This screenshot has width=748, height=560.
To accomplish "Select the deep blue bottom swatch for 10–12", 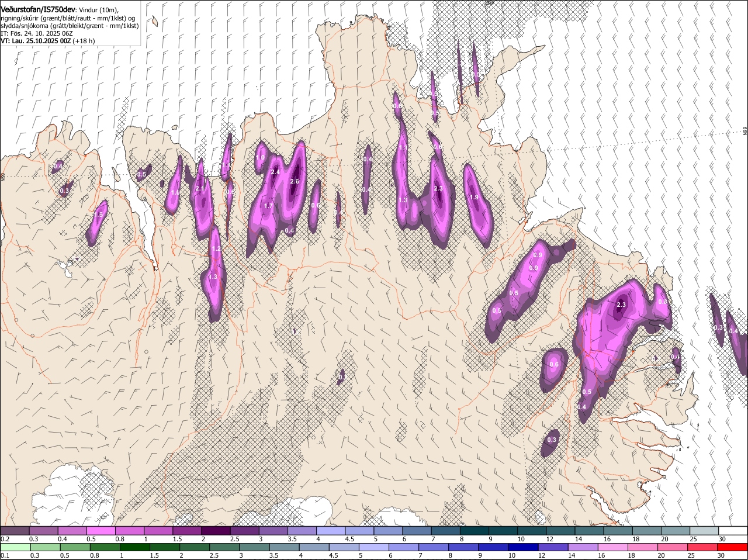I will click(524, 547).
